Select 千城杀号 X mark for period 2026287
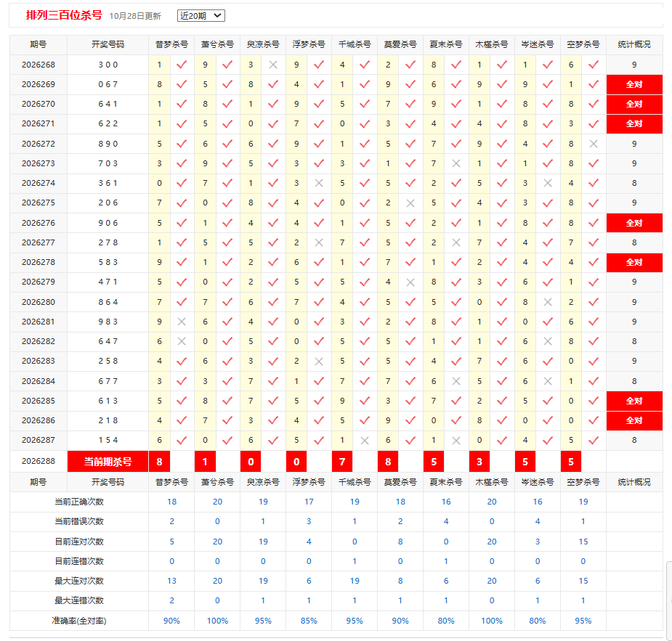672x641 pixels. [365, 441]
